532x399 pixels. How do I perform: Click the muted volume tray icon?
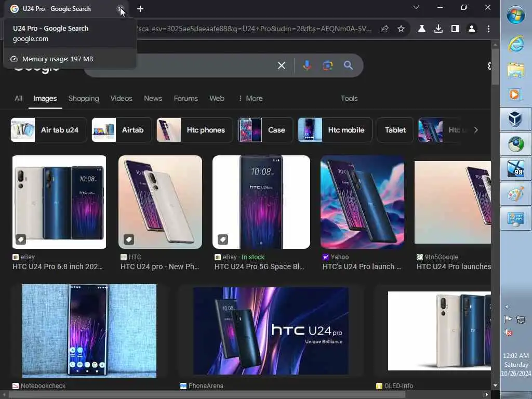(508, 332)
